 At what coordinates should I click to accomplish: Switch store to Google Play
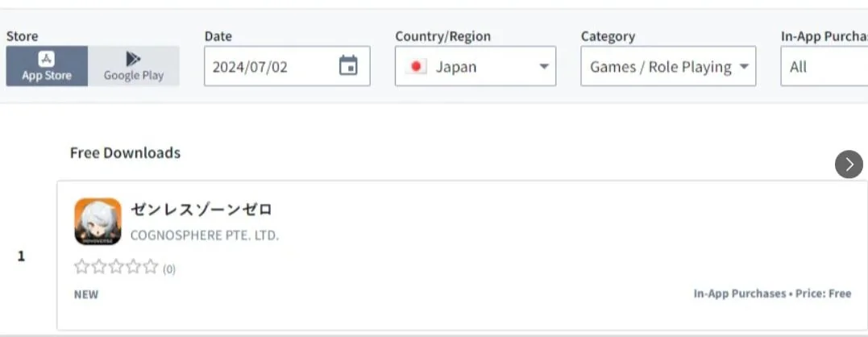[133, 66]
